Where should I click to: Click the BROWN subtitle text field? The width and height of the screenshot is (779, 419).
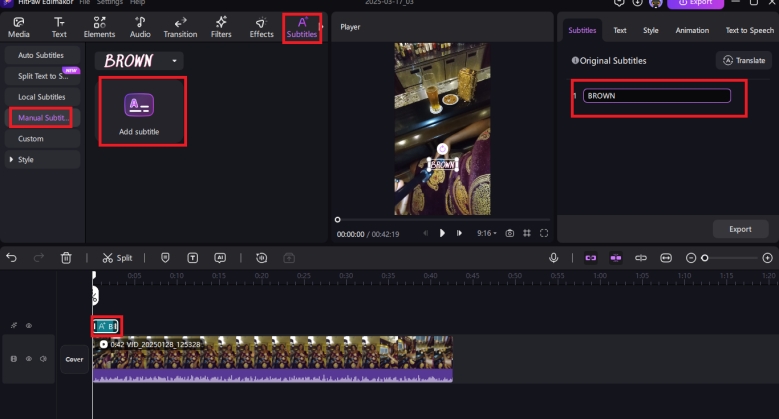[657, 96]
